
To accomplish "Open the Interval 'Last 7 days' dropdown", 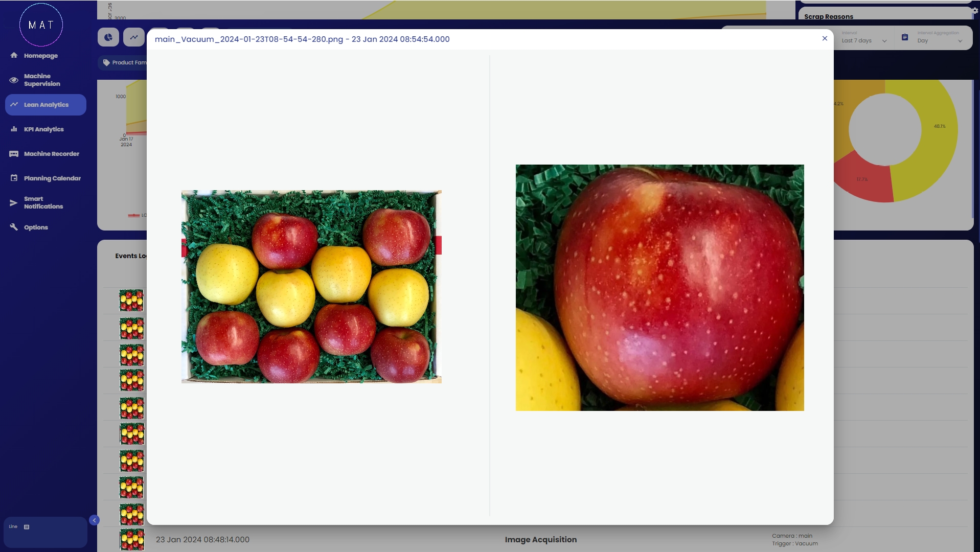I will tap(864, 40).
